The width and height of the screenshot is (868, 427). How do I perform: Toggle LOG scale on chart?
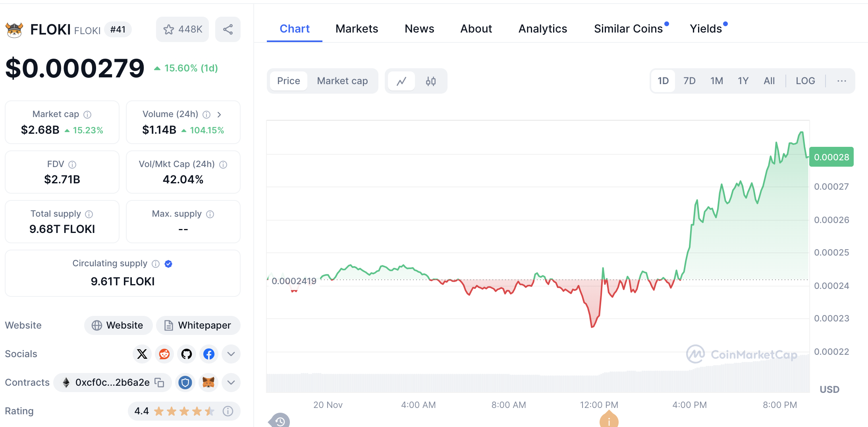pyautogui.click(x=805, y=81)
